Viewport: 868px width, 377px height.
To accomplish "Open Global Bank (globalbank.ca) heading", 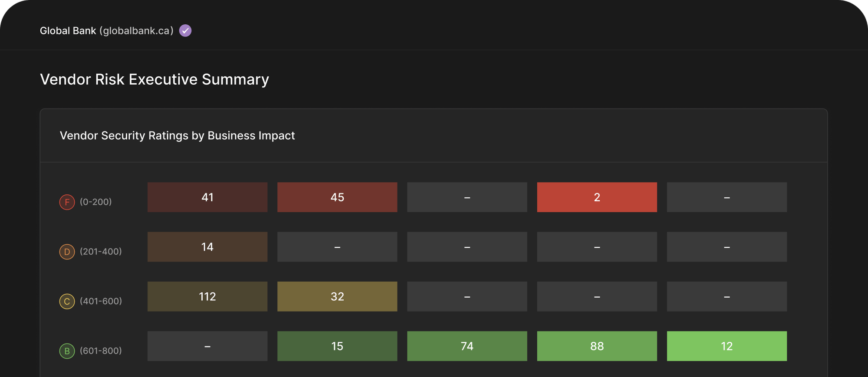I will [x=107, y=31].
